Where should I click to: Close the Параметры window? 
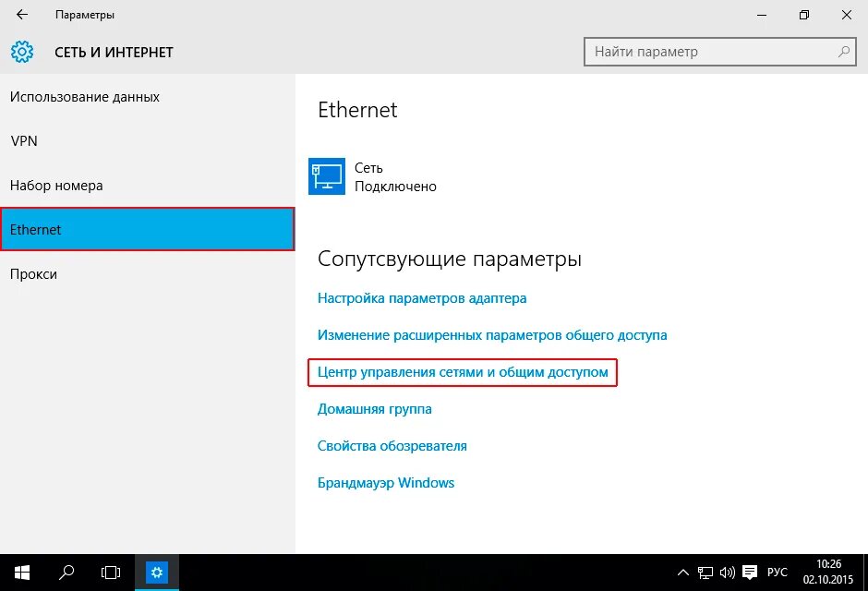(x=847, y=15)
